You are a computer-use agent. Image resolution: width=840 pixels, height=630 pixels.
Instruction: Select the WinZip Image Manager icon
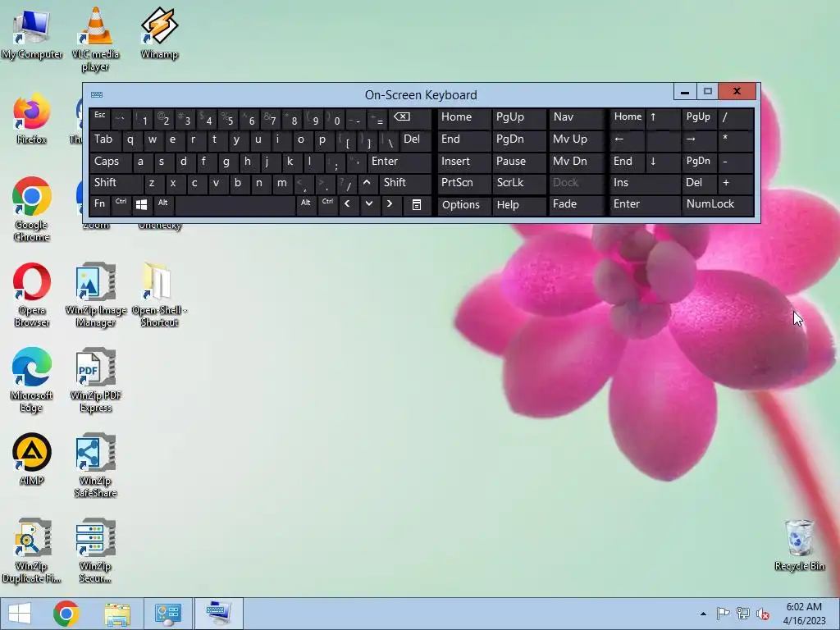(x=95, y=294)
